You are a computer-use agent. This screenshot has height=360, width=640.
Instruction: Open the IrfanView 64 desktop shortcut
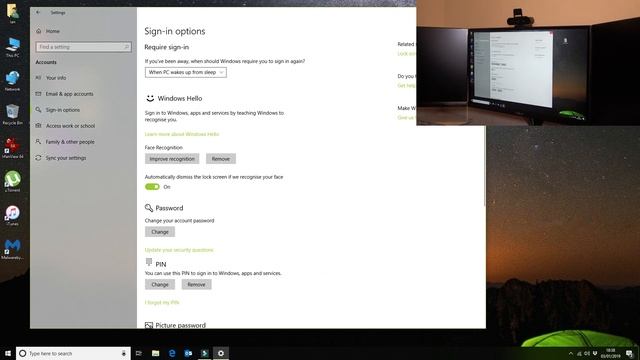(13, 148)
